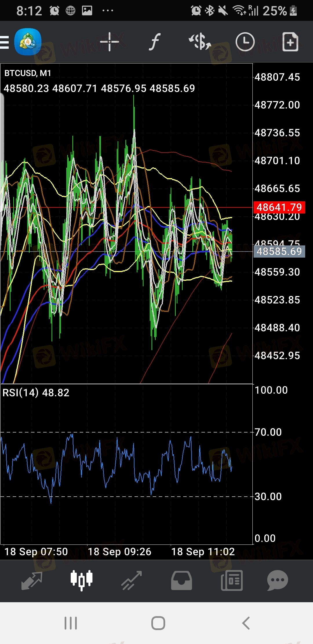Image resolution: width=313 pixels, height=644 pixels.
Task: Switch symbol with the dollar icon
Action: (200, 42)
